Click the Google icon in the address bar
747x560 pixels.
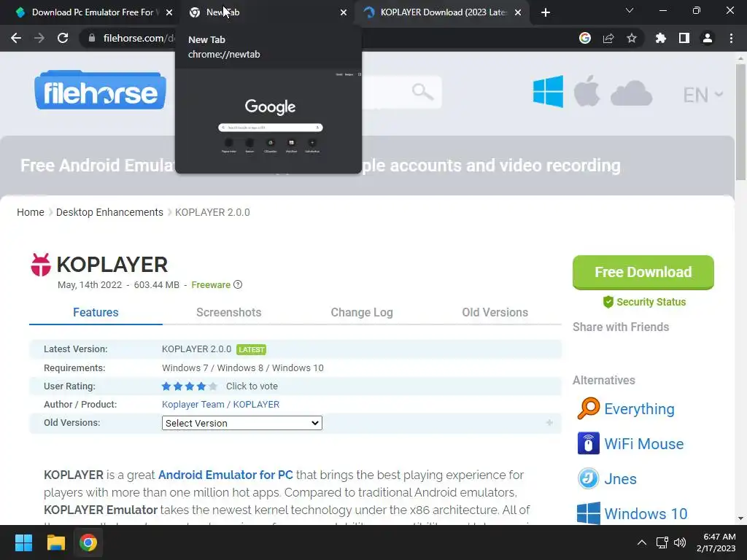click(585, 38)
